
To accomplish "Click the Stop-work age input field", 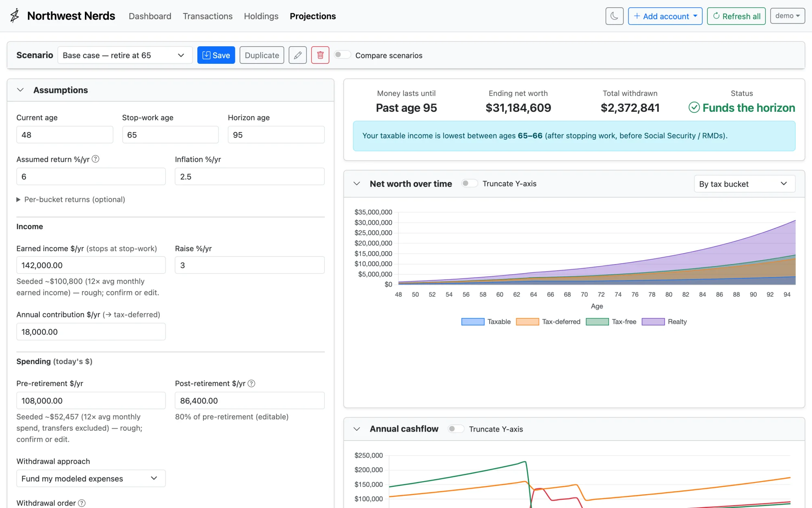I will click(x=171, y=135).
